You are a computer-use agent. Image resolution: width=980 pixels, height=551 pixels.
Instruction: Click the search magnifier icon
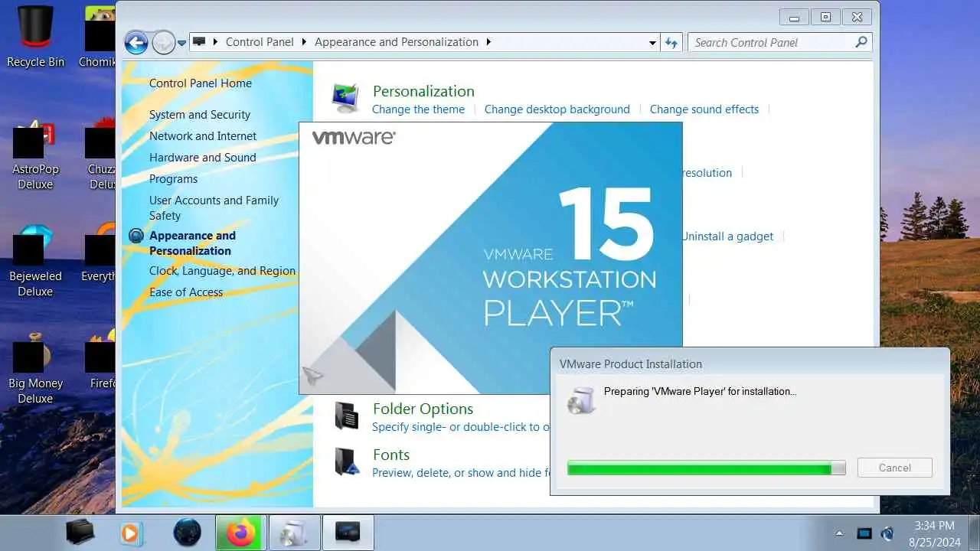pos(861,43)
